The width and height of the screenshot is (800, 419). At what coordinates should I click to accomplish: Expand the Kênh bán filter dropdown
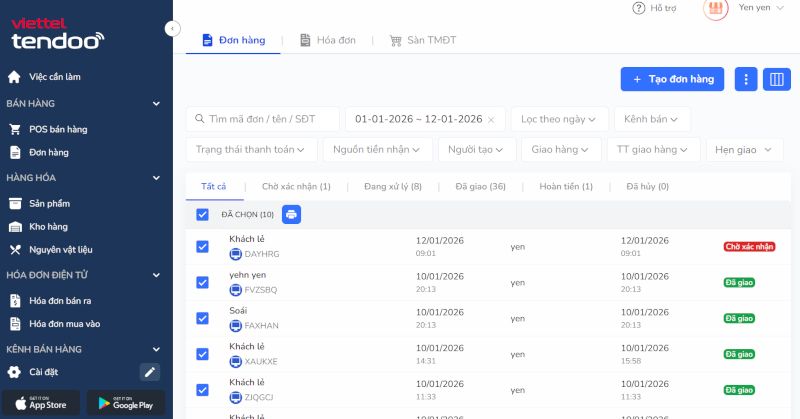click(x=651, y=119)
